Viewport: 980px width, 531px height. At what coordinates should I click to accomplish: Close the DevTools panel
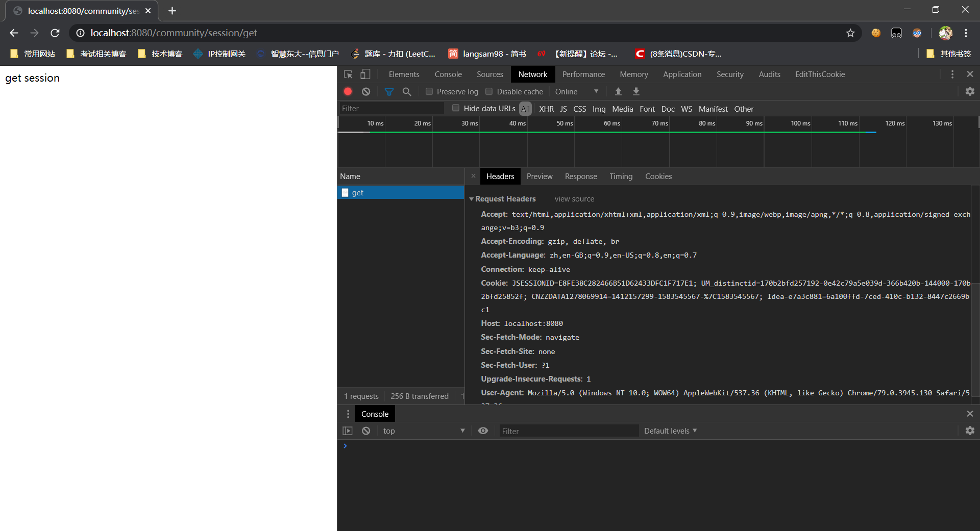[x=970, y=74]
